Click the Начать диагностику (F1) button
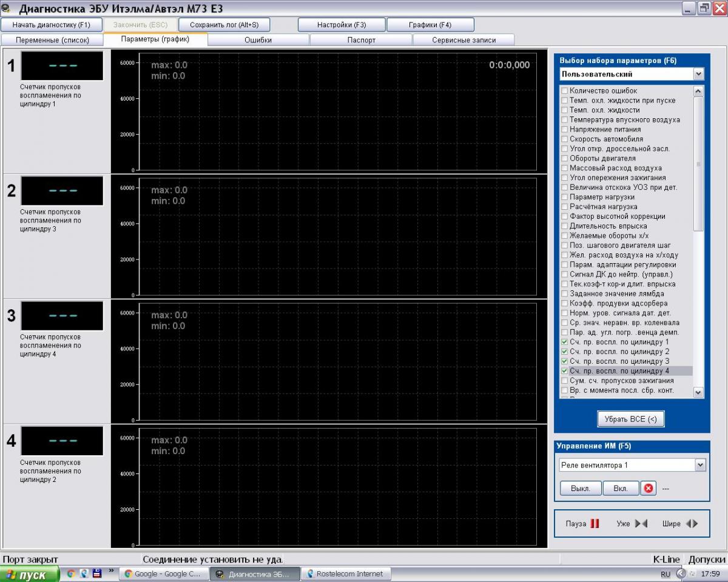This screenshot has height=582, width=728. coord(51,25)
